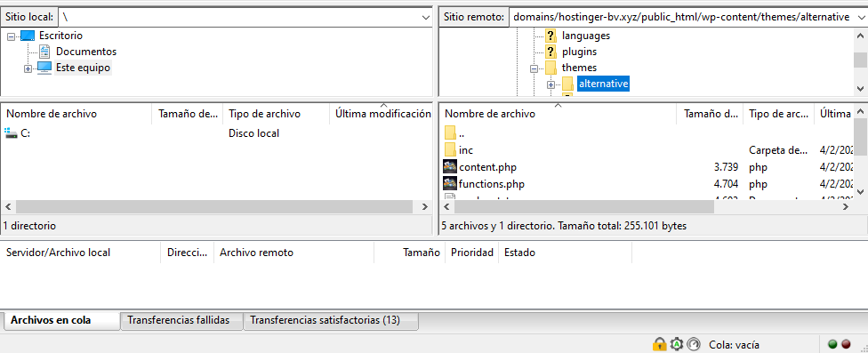Screen dimensions: 868x353
Task: Select the inc folder name
Action: click(x=466, y=150)
